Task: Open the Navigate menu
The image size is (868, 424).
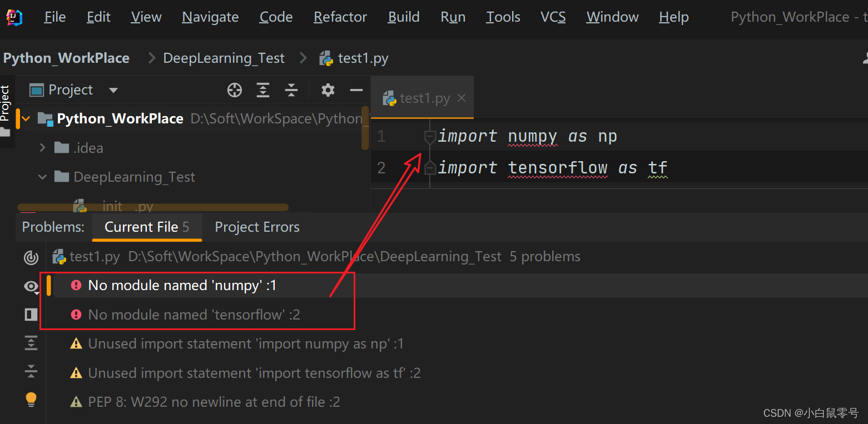Action: pos(210,17)
